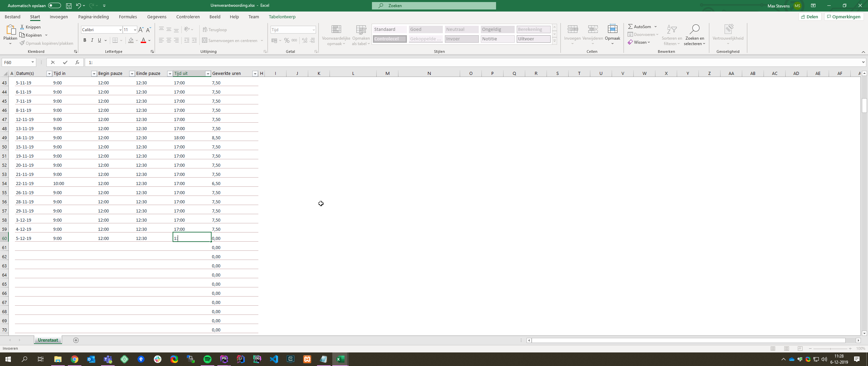The height and width of the screenshot is (366, 868).
Task: Confirm entry with checkmark icon
Action: [65, 62]
